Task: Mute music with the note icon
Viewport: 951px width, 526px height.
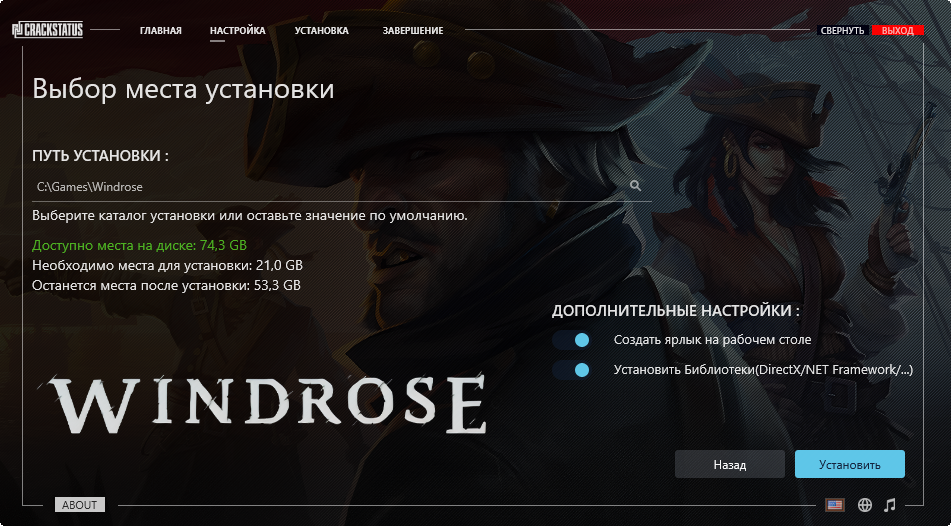Action: pyautogui.click(x=890, y=505)
